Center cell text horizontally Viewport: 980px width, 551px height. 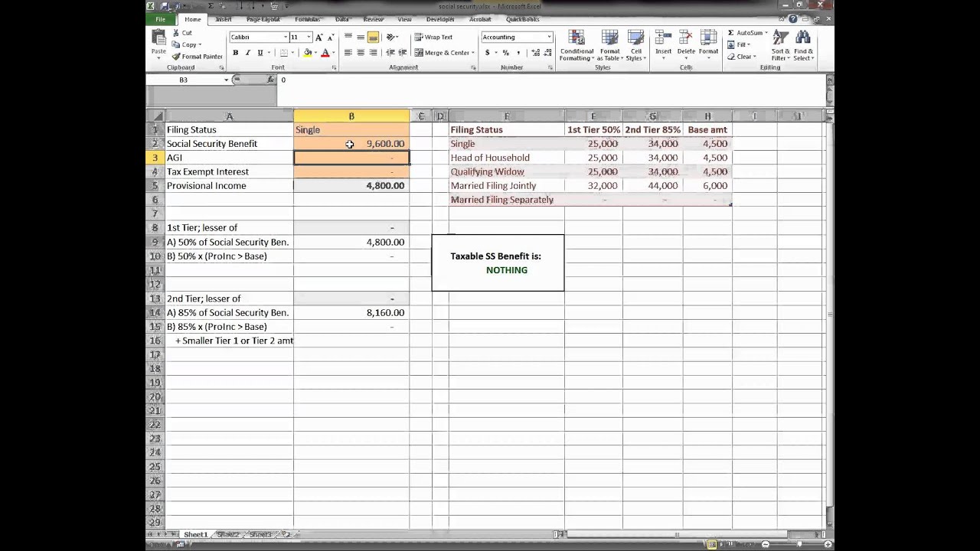point(361,53)
